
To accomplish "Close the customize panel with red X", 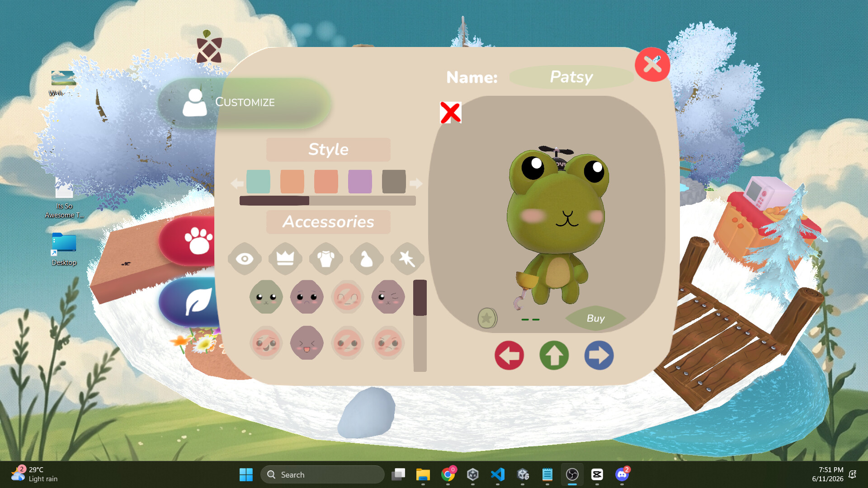I will click(652, 65).
